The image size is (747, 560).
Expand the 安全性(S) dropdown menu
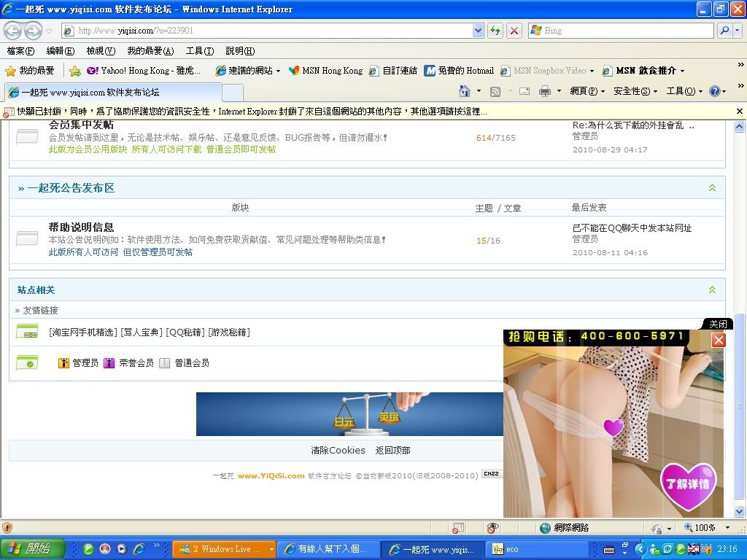635,91
